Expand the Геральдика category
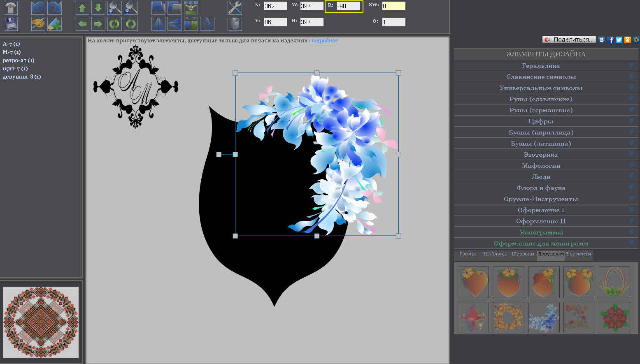This screenshot has width=640, height=364. click(540, 66)
